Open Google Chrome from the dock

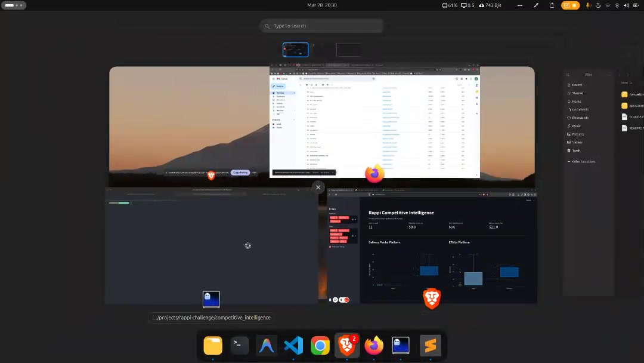tap(320, 346)
